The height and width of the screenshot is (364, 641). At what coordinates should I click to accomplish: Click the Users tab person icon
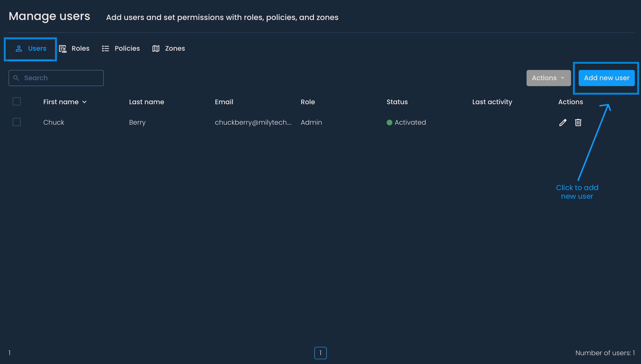pos(19,49)
